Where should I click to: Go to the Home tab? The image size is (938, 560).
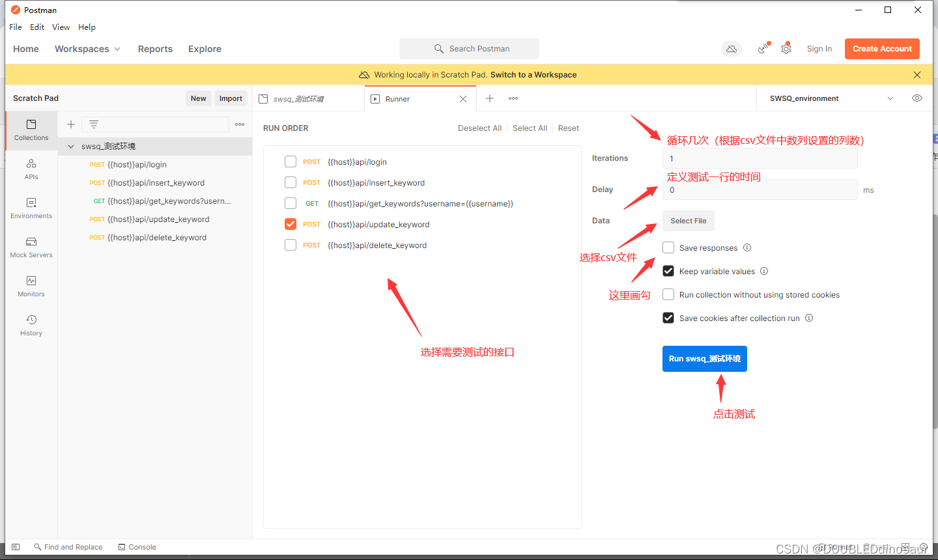click(x=26, y=49)
